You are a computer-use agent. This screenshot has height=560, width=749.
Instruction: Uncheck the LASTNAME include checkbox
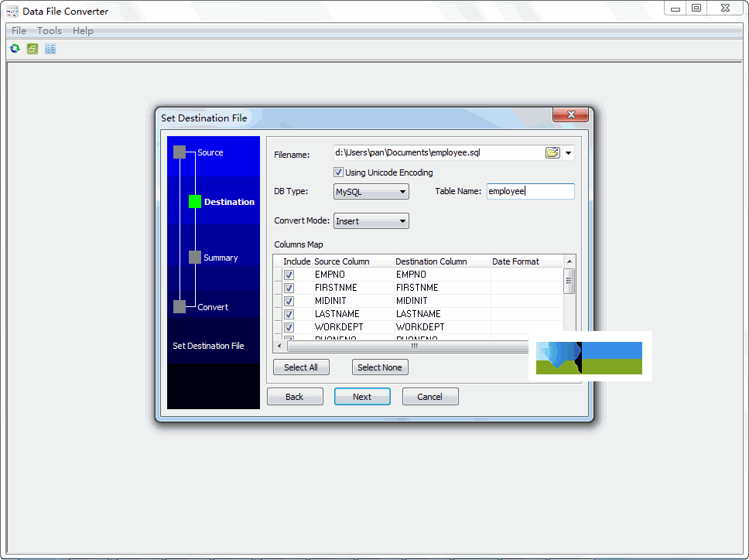point(289,314)
